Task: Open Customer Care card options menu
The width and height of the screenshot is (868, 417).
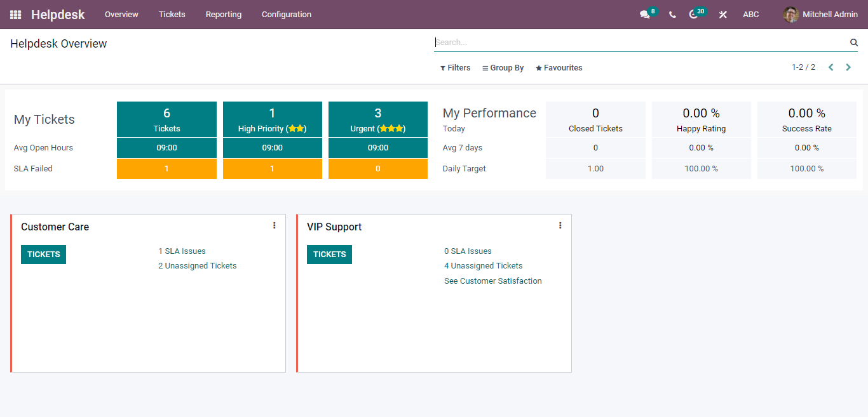Action: tap(275, 225)
